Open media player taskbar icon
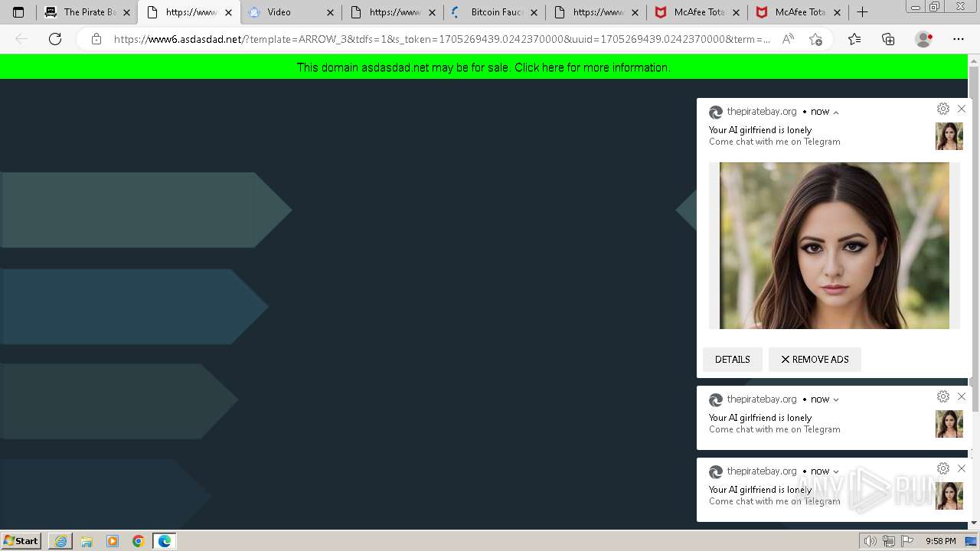Screen dimensions: 980x551 113,541
